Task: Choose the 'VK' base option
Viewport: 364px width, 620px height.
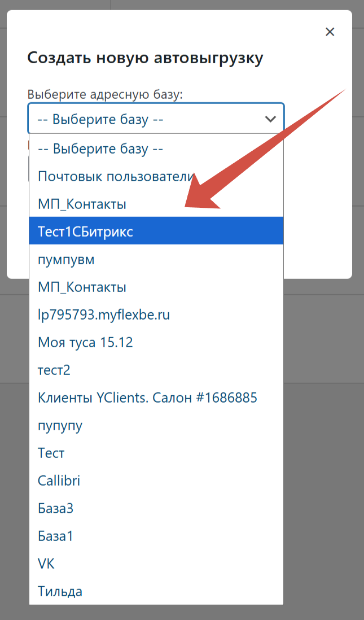Action: [x=46, y=564]
